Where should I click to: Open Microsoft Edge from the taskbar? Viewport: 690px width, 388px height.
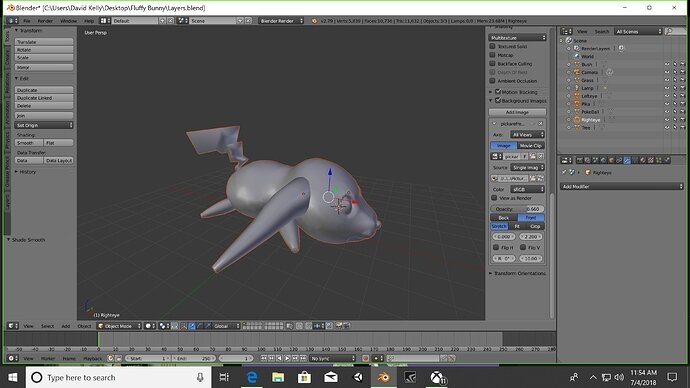point(252,377)
